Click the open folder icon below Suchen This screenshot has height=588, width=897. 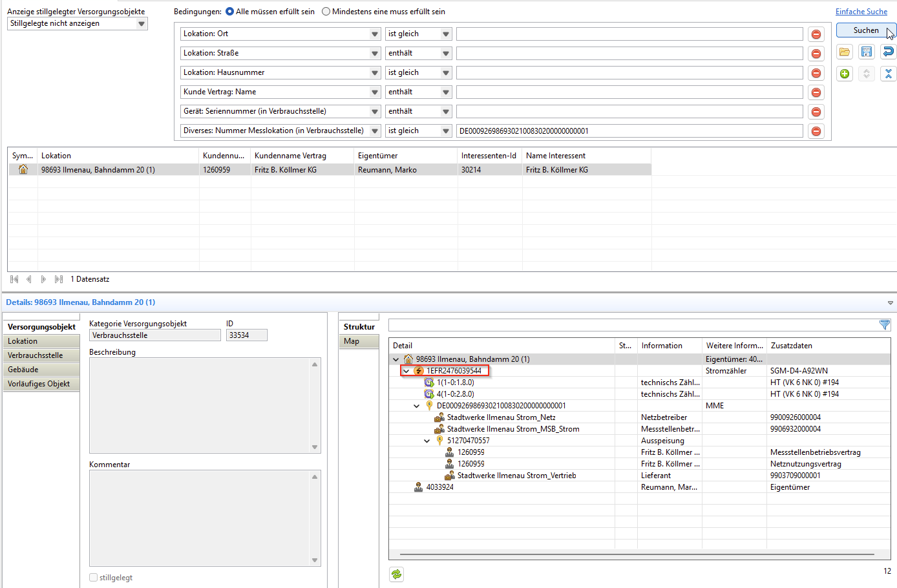point(845,52)
